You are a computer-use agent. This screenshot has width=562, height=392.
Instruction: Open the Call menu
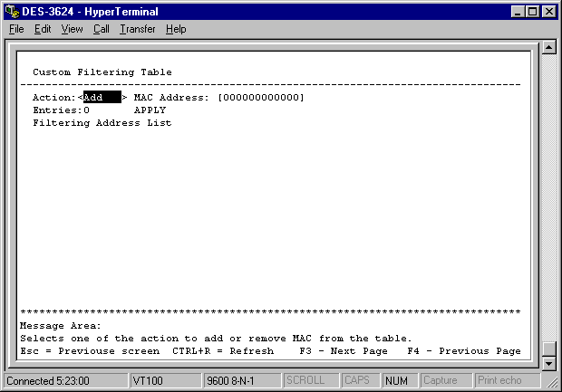(x=101, y=29)
